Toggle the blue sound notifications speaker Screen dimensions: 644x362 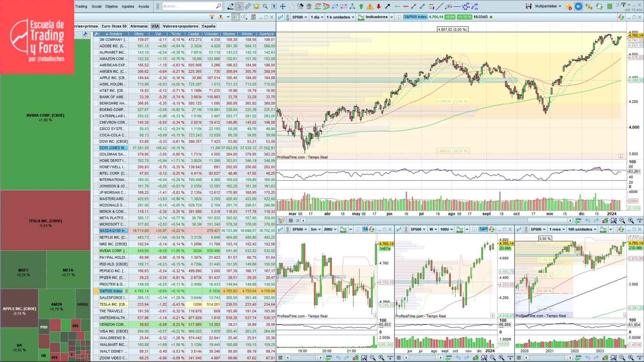[579, 6]
